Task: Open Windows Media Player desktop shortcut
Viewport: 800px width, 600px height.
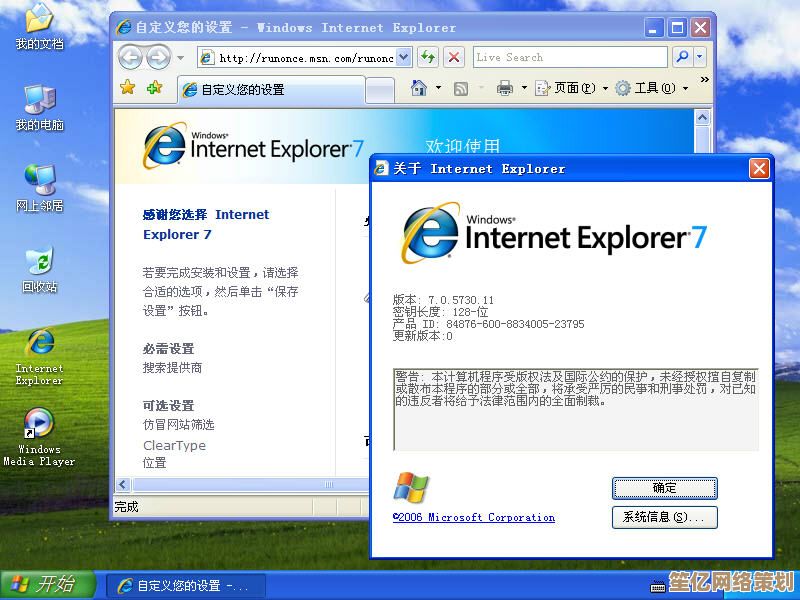Action: (x=39, y=424)
